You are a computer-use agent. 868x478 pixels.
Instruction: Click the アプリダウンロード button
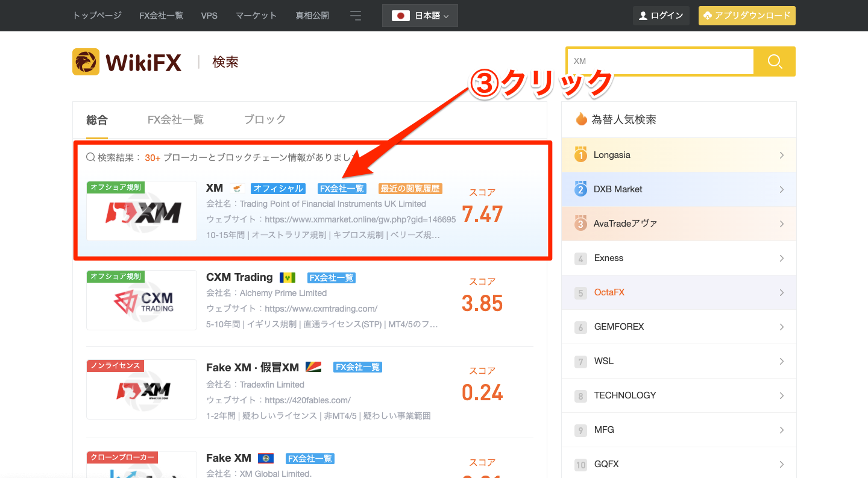747,16
